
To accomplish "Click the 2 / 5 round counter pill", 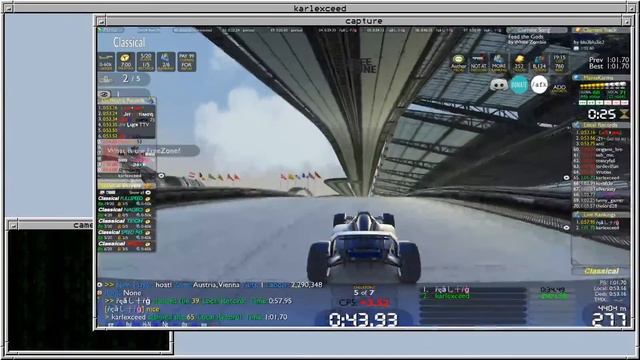I will (x=124, y=78).
